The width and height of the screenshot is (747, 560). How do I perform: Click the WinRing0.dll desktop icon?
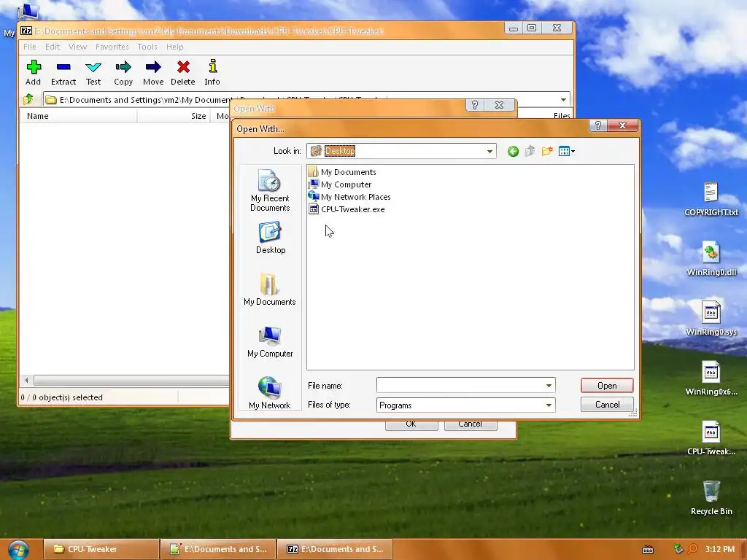711,259
